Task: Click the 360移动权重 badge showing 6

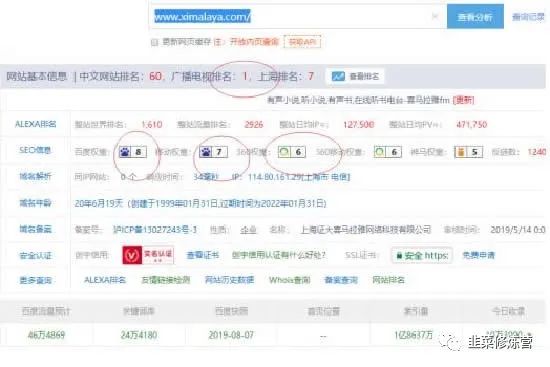Action: point(388,152)
